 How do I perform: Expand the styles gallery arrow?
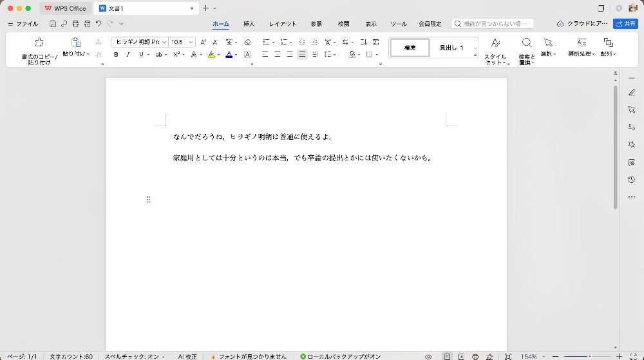[475, 55]
